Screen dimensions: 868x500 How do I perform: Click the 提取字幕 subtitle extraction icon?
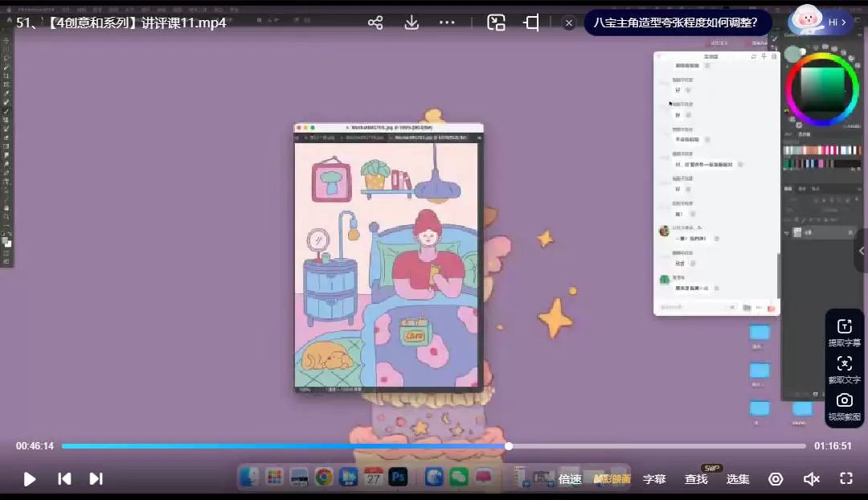point(845,330)
